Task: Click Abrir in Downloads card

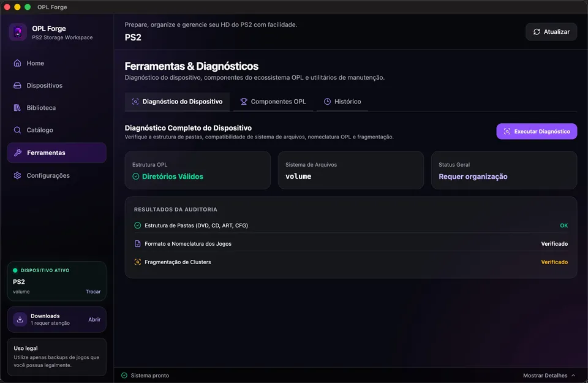Action: (x=94, y=320)
